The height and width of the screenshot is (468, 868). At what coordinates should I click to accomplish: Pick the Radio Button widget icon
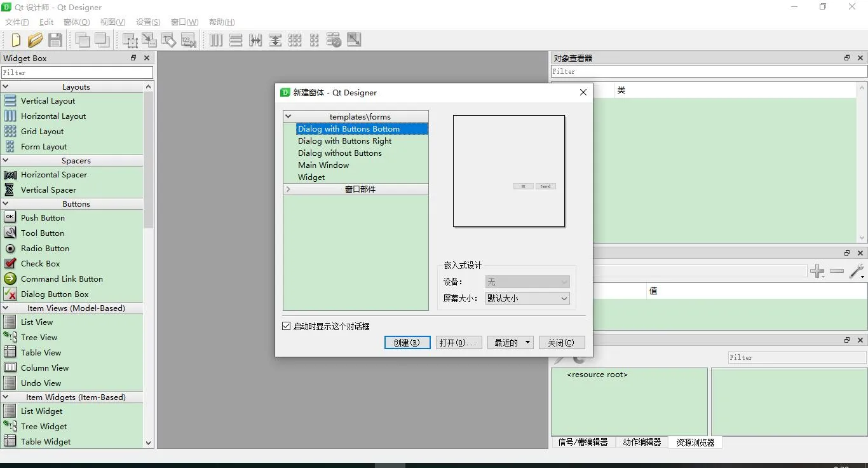(x=10, y=248)
